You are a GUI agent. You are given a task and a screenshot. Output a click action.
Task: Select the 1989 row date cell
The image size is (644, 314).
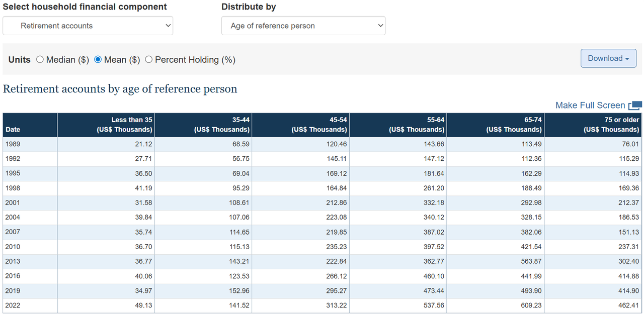[13, 144]
